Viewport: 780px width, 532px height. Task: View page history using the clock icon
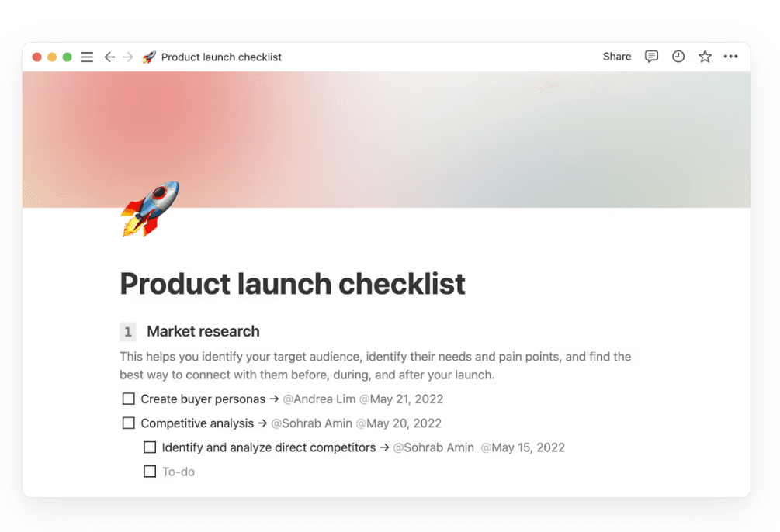678,57
